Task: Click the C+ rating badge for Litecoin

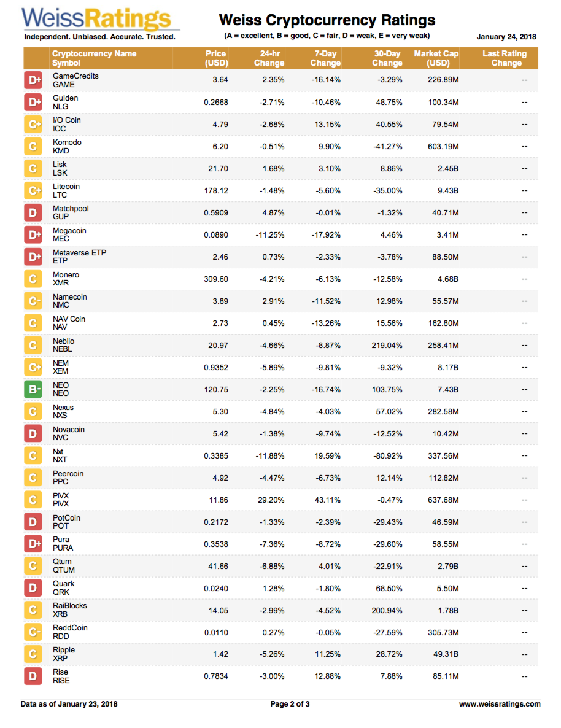Action: [33, 191]
